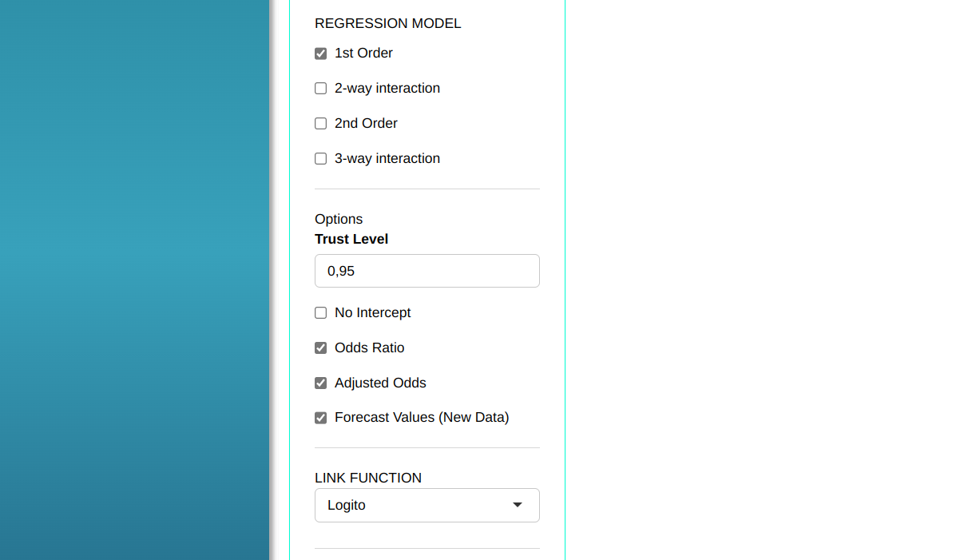Click the "Odds Ratio" label text
The height and width of the screenshot is (560, 980).
point(369,348)
